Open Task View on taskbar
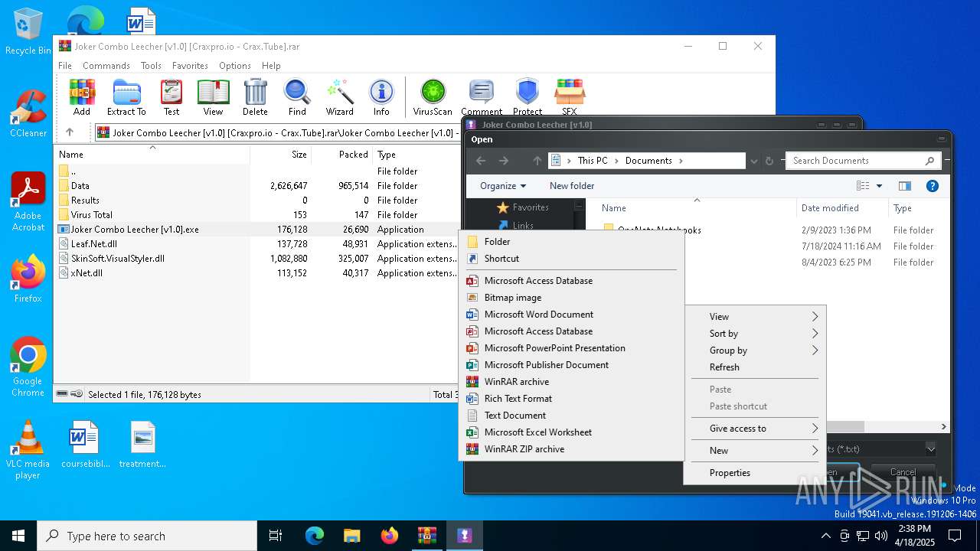980x551 pixels. 276,536
